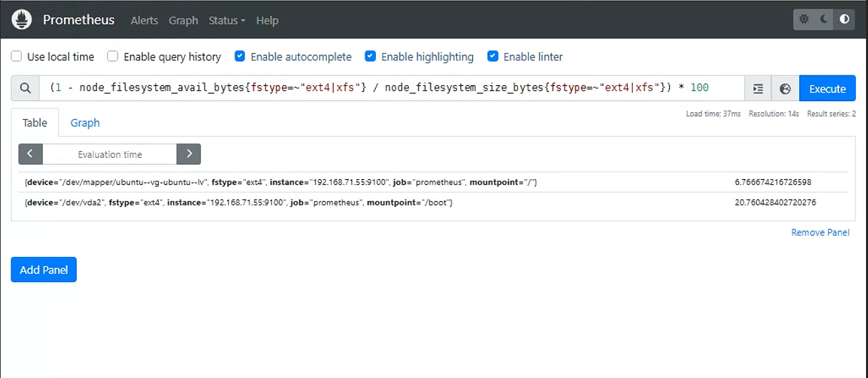The image size is (868, 378).
Task: Go to previous evaluation time arrow
Action: point(30,154)
